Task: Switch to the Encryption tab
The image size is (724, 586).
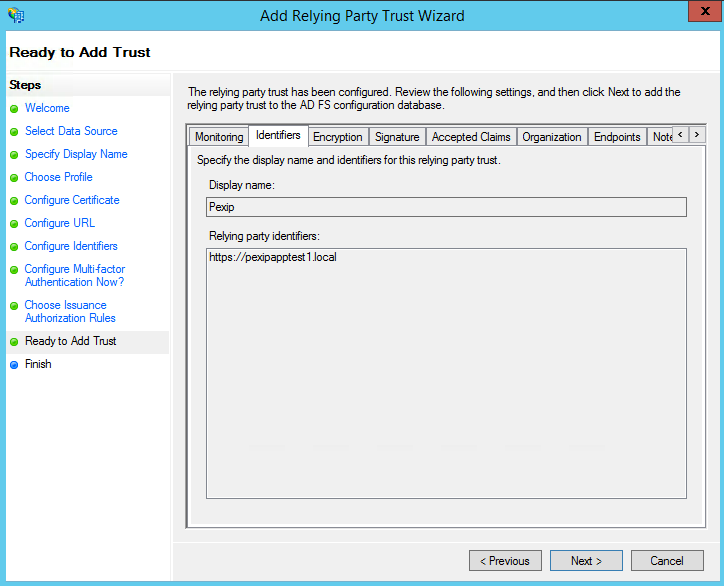Action: 337,137
